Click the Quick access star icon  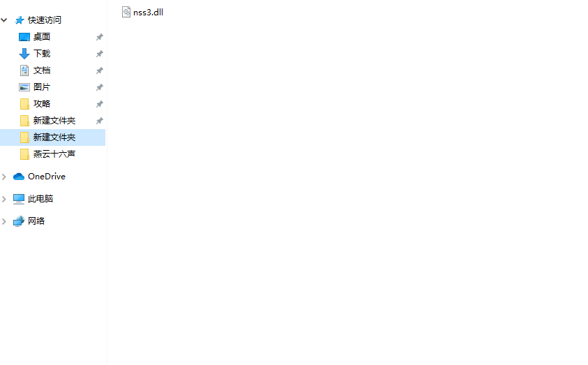(19, 20)
